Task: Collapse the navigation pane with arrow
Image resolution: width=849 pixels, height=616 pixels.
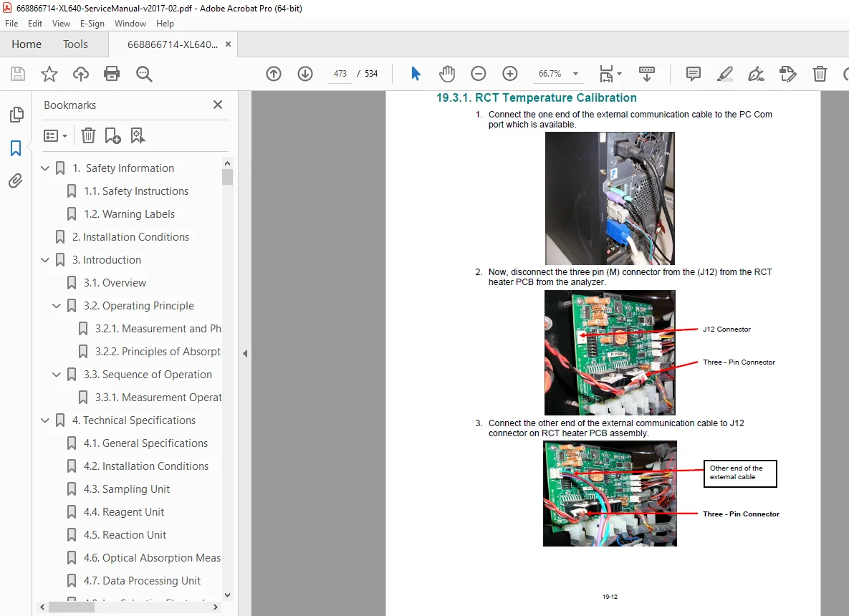Action: [x=245, y=353]
